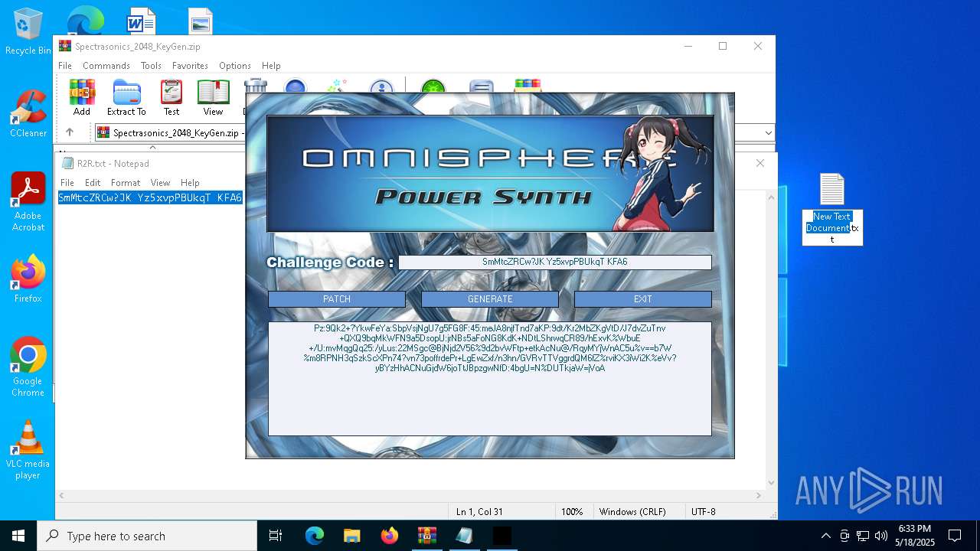Viewport: 980px width, 551px height.
Task: Click the up-folder arrow in WinRAR
Action: (x=70, y=132)
